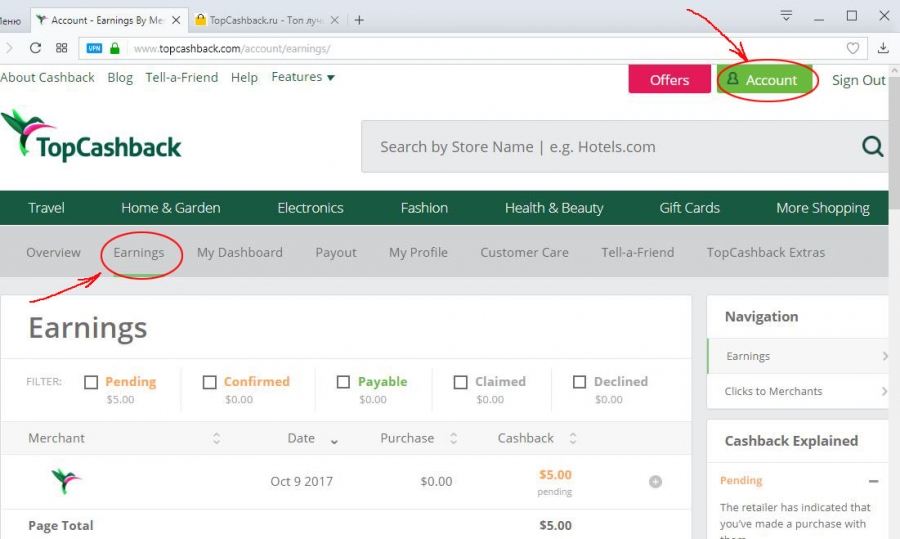Open the Gift Cards category

[689, 208]
